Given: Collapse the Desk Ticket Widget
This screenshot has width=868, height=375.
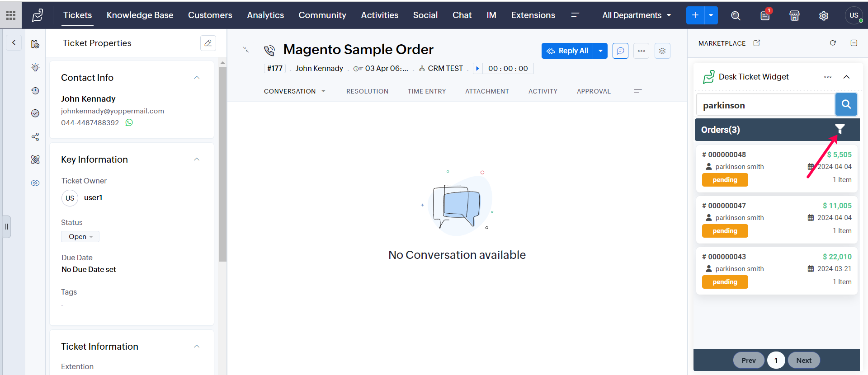Looking at the screenshot, I should 846,77.
